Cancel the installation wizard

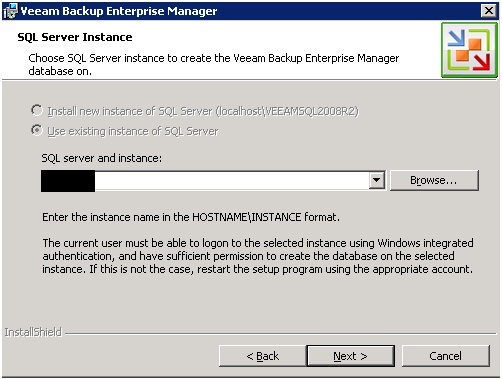pos(445,356)
